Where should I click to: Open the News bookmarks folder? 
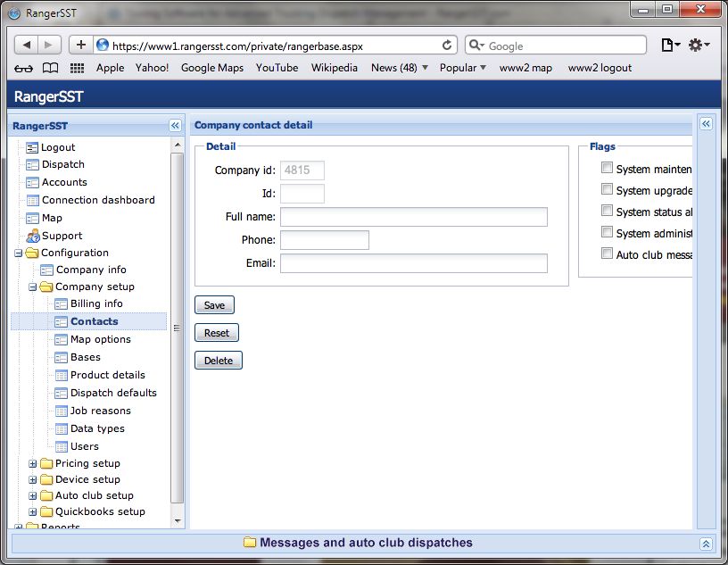point(399,68)
